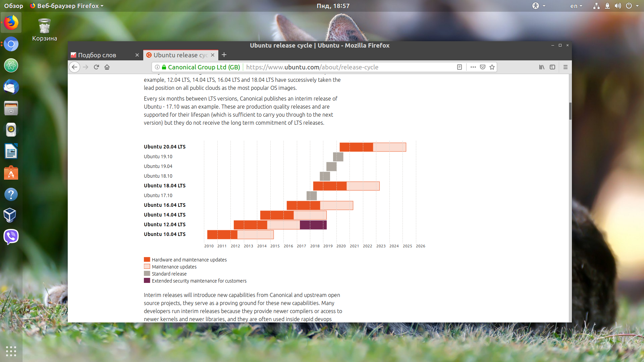Maximize the Firefox window
This screenshot has height=362, width=644.
tap(560, 45)
